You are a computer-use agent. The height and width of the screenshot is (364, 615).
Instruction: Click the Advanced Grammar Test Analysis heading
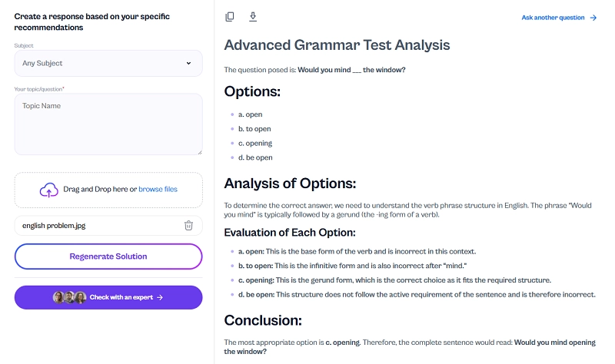tap(337, 45)
